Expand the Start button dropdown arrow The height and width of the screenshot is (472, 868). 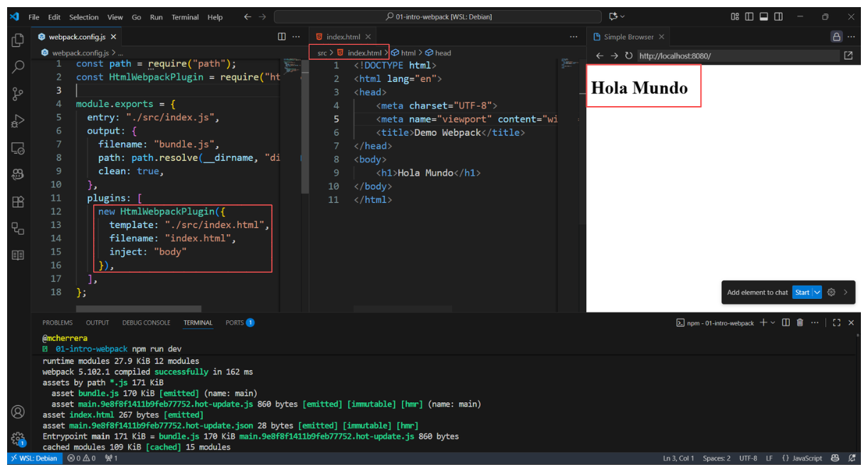coord(817,293)
